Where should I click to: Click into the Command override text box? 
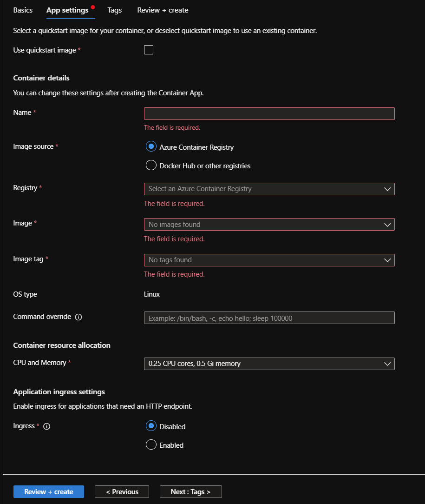pyautogui.click(x=269, y=318)
